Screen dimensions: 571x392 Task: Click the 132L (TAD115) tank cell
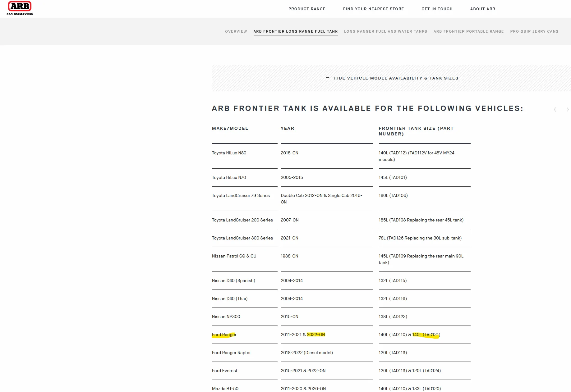393,280
